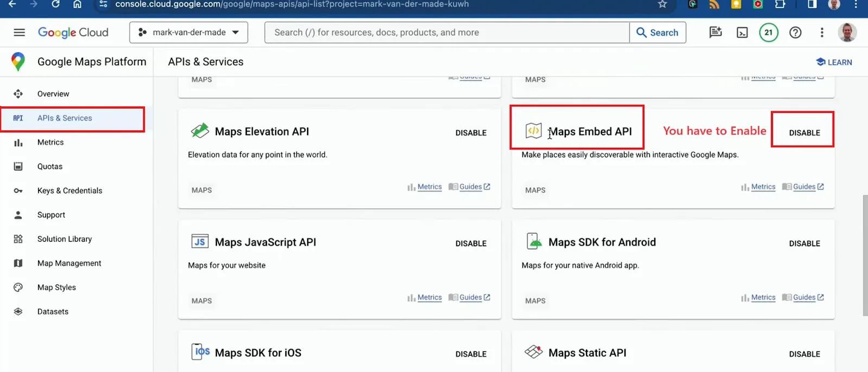Open the Maps Elevation API card title
The image size is (868, 372).
coord(262,132)
